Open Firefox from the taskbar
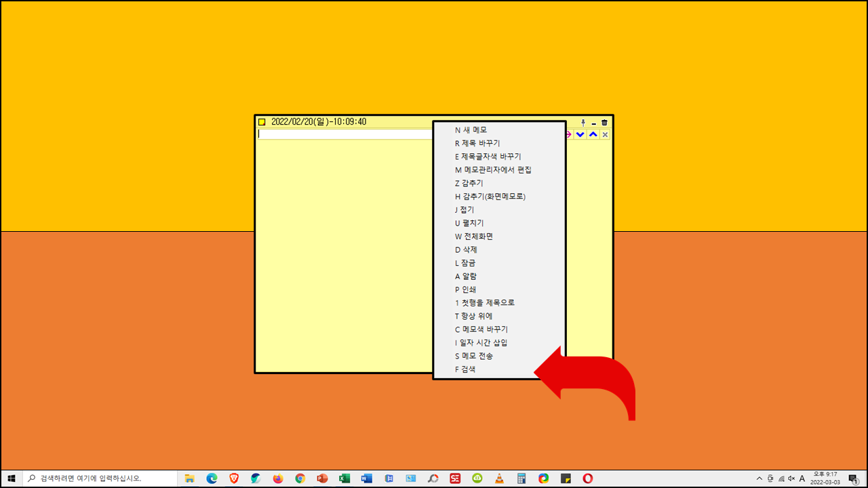 pos(278,479)
